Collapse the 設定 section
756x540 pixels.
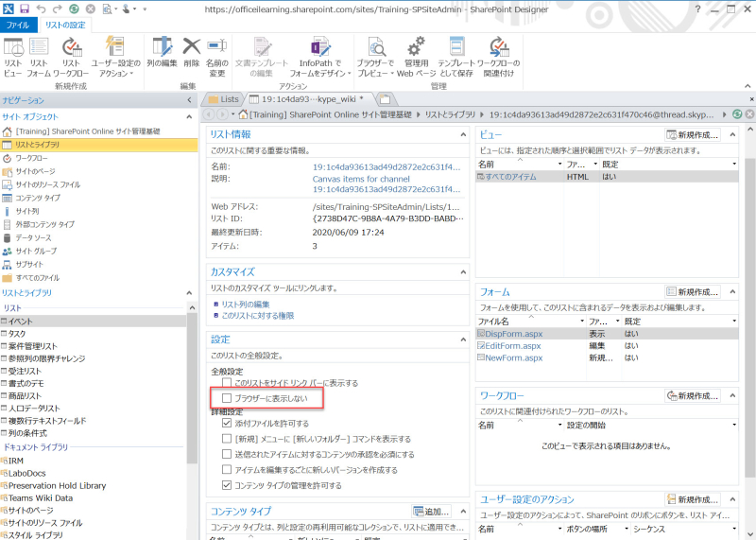tap(463, 340)
